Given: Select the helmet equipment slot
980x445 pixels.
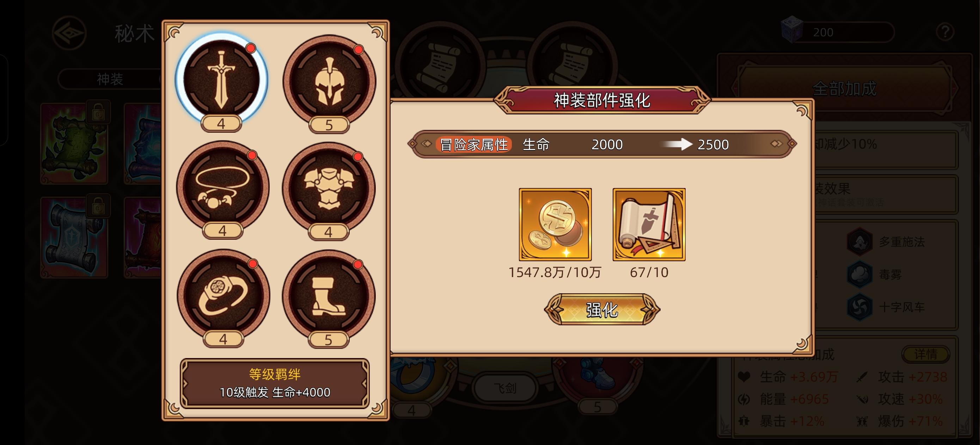Looking at the screenshot, I should 329,81.
